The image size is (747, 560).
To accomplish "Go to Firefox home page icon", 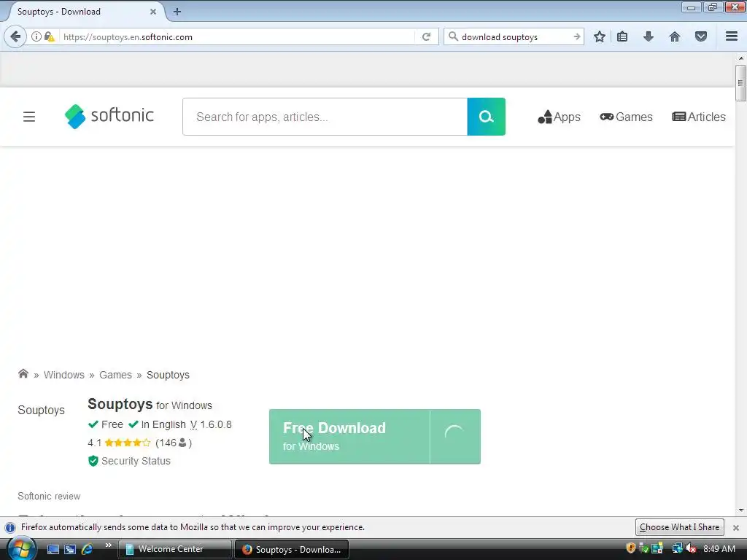I will 675,36.
